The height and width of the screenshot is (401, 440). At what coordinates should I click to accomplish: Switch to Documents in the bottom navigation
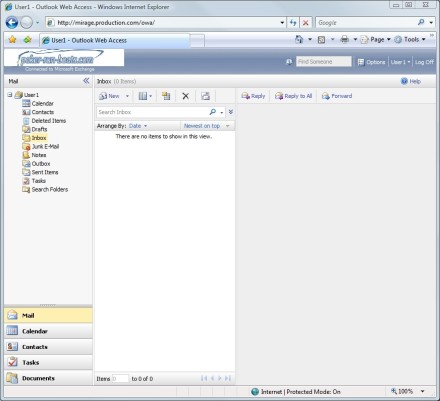(x=48, y=378)
